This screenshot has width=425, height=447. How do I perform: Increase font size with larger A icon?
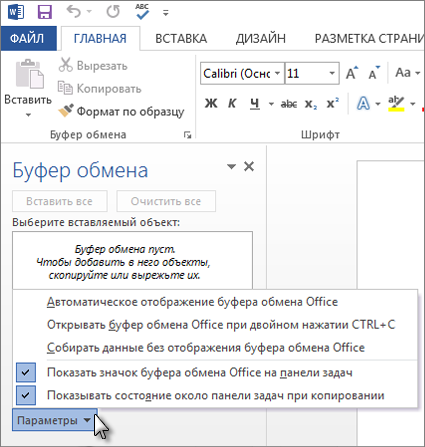351,73
